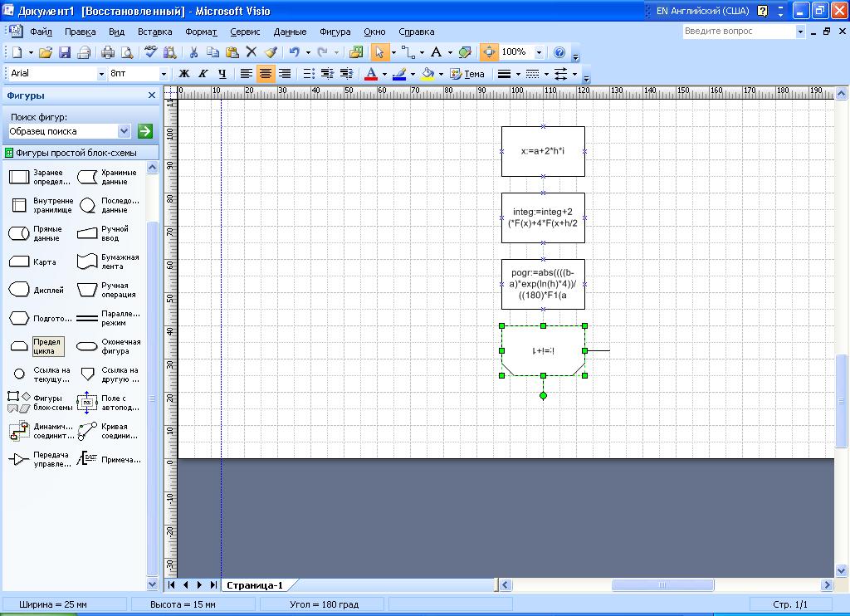This screenshot has width=850, height=616.
Task: Open Print Preview from toolbar
Action: (126, 52)
